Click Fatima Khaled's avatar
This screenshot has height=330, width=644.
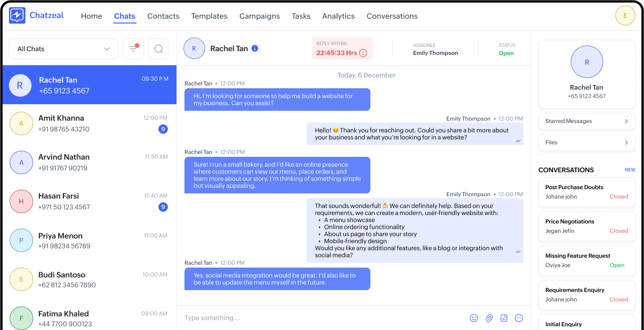(21, 318)
